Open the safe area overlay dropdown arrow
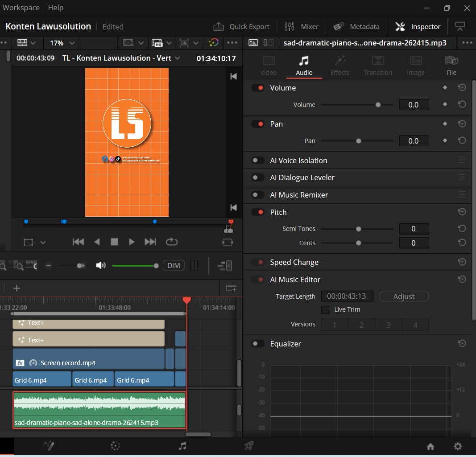The image size is (476, 457). tap(141, 43)
